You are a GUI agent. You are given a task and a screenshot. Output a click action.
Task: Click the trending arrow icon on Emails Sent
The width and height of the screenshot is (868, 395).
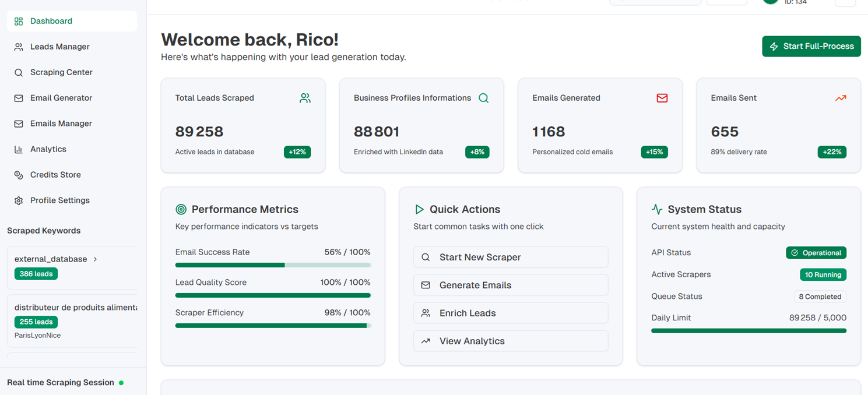point(841,98)
